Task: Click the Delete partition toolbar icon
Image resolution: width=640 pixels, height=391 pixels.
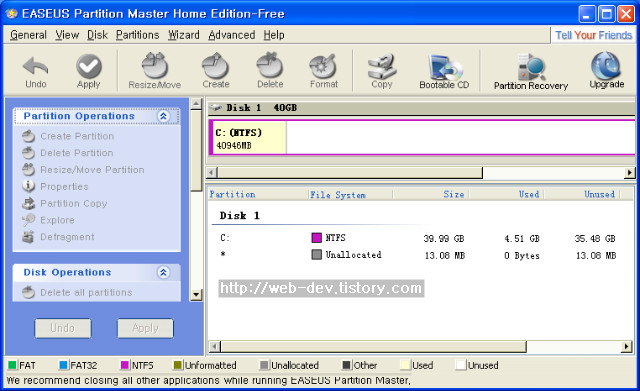Action: (270, 65)
